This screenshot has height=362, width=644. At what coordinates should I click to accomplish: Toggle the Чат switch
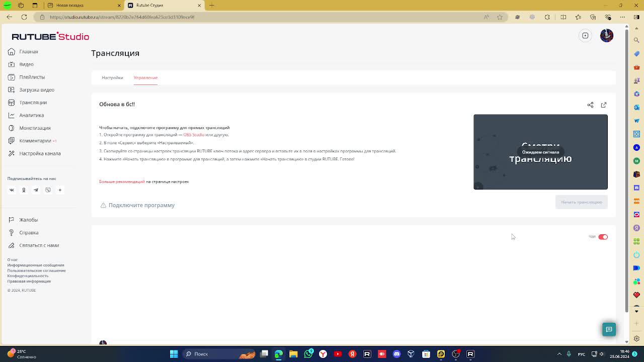[x=603, y=237]
